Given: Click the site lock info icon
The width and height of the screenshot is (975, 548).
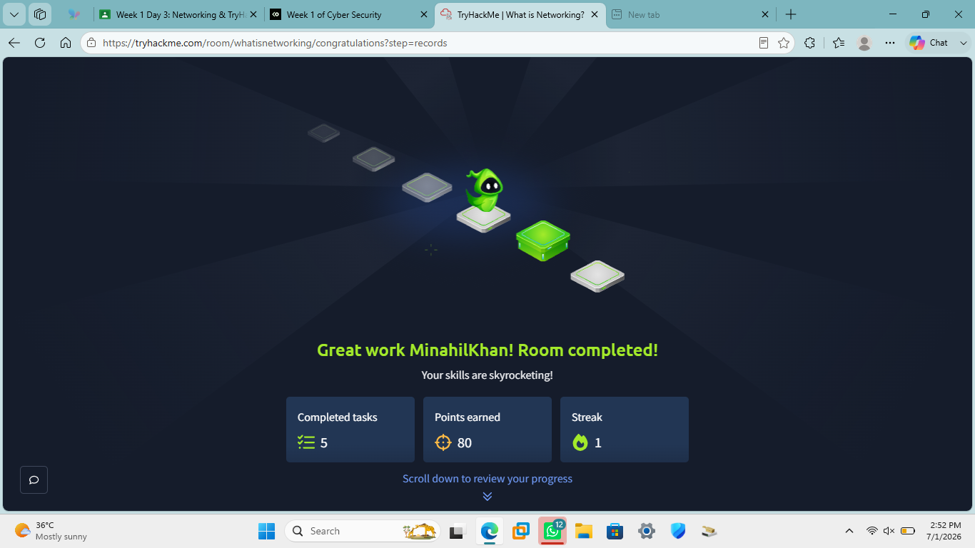Looking at the screenshot, I should 91,43.
